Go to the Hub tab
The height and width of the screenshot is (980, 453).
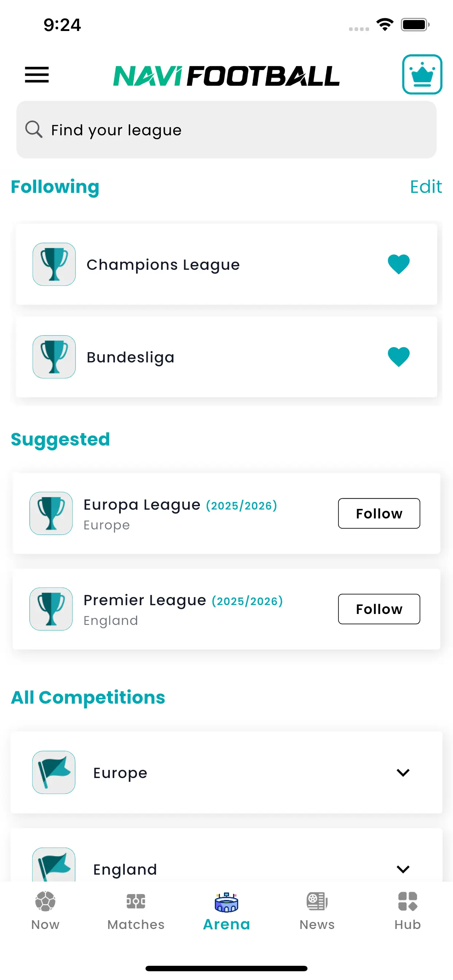(407, 910)
